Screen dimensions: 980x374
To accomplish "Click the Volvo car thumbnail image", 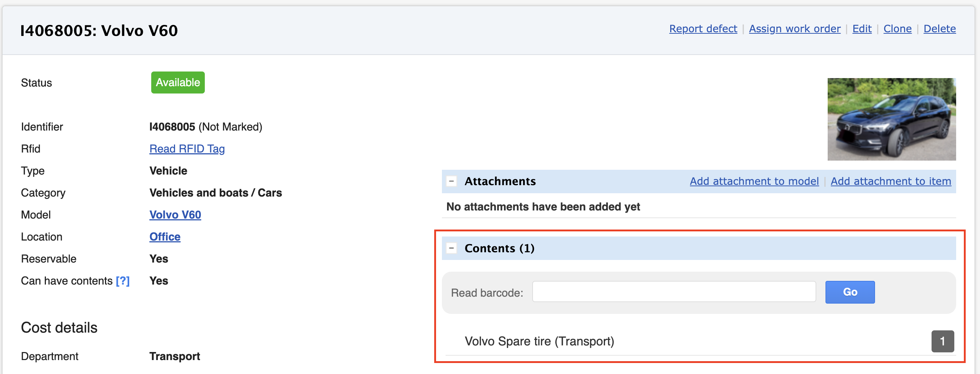I will click(x=891, y=119).
